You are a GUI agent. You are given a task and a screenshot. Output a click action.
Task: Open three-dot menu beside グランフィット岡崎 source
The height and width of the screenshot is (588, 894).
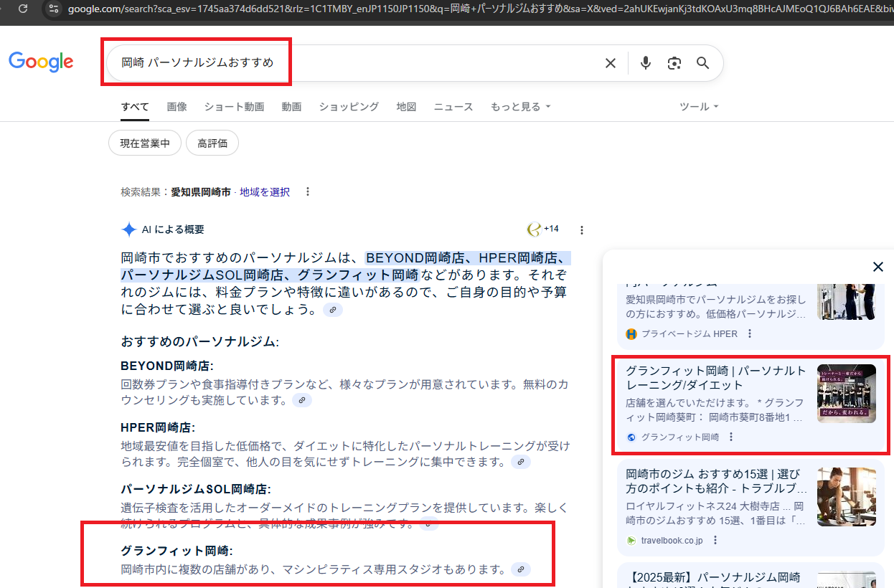pyautogui.click(x=731, y=437)
